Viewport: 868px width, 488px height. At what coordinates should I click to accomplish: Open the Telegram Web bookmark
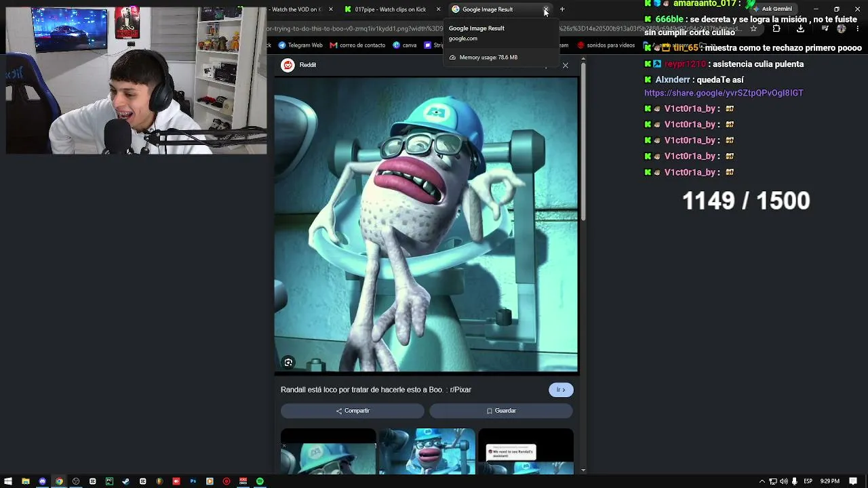point(300,45)
